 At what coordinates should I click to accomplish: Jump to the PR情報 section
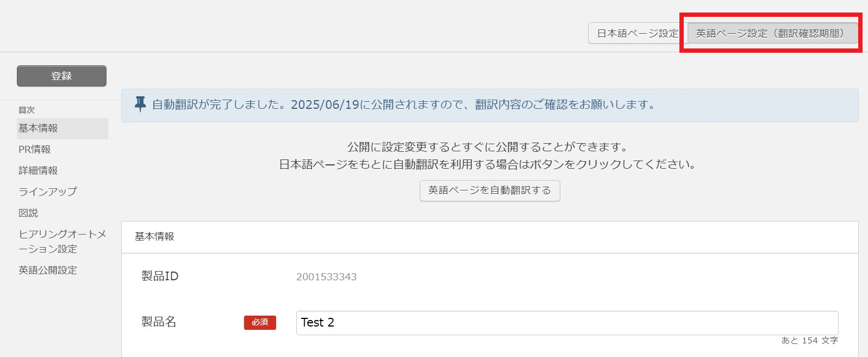(35, 150)
